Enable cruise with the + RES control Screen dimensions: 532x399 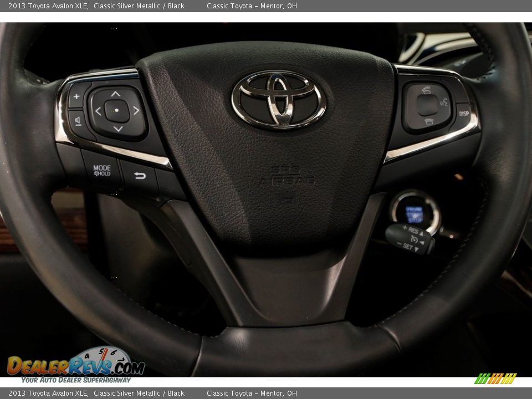tap(411, 230)
